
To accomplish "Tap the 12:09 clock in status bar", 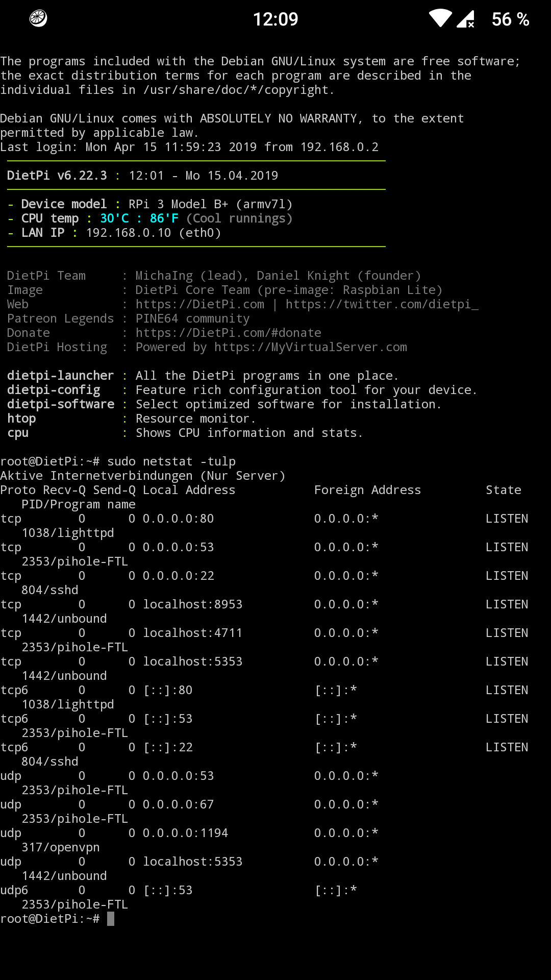I will pos(275,19).
